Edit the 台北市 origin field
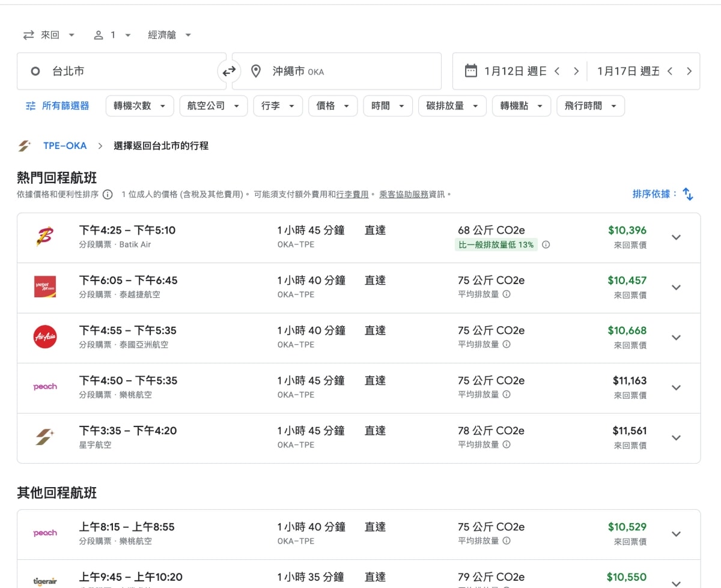 [122, 71]
